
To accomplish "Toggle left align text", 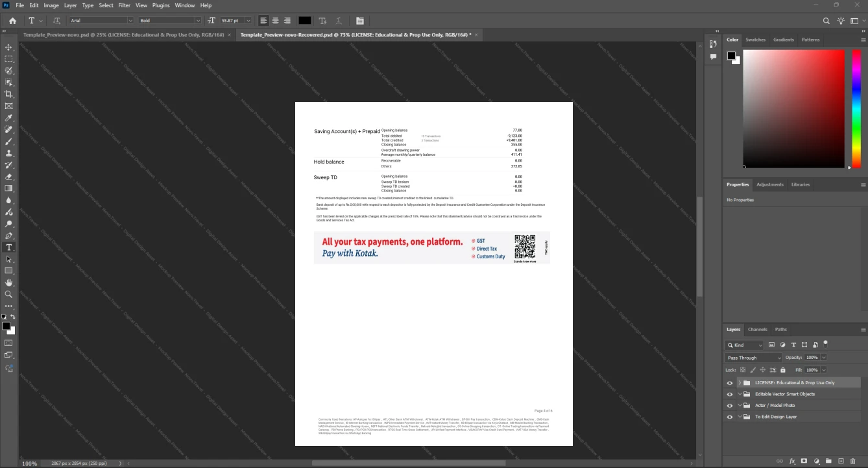I will pyautogui.click(x=263, y=21).
